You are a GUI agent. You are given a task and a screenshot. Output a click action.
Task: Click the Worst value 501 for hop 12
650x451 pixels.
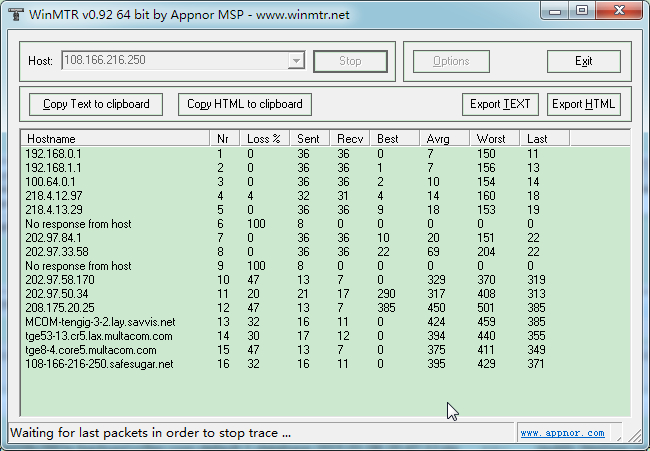pos(486,308)
